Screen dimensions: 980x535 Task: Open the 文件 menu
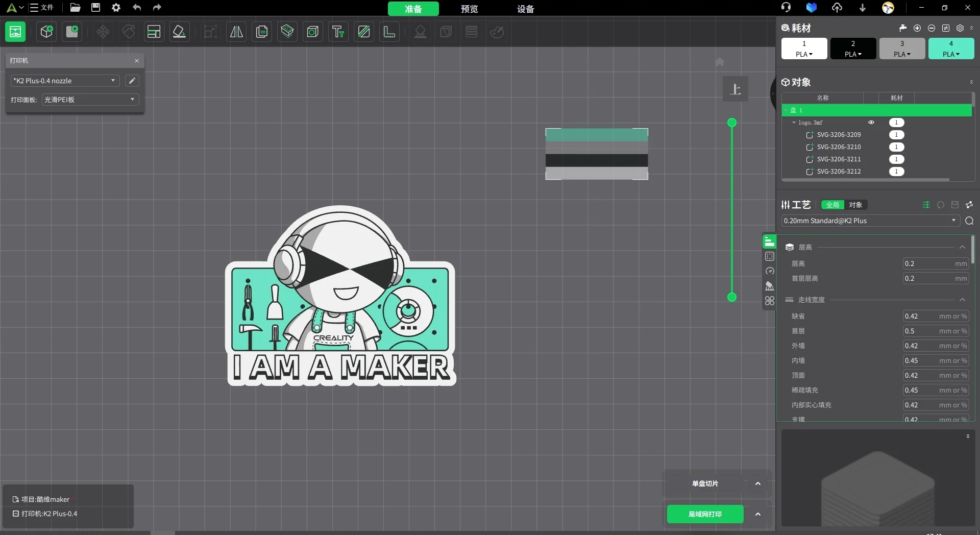pos(42,8)
